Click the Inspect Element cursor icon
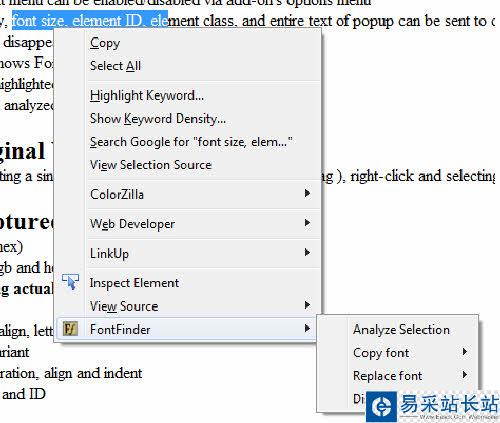Viewport: 500px width, 423px height. click(70, 282)
